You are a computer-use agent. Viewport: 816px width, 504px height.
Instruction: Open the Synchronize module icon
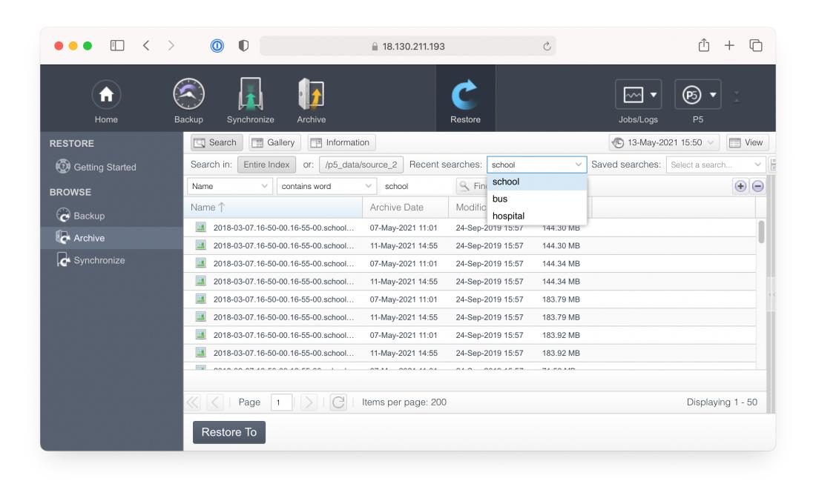(x=250, y=102)
